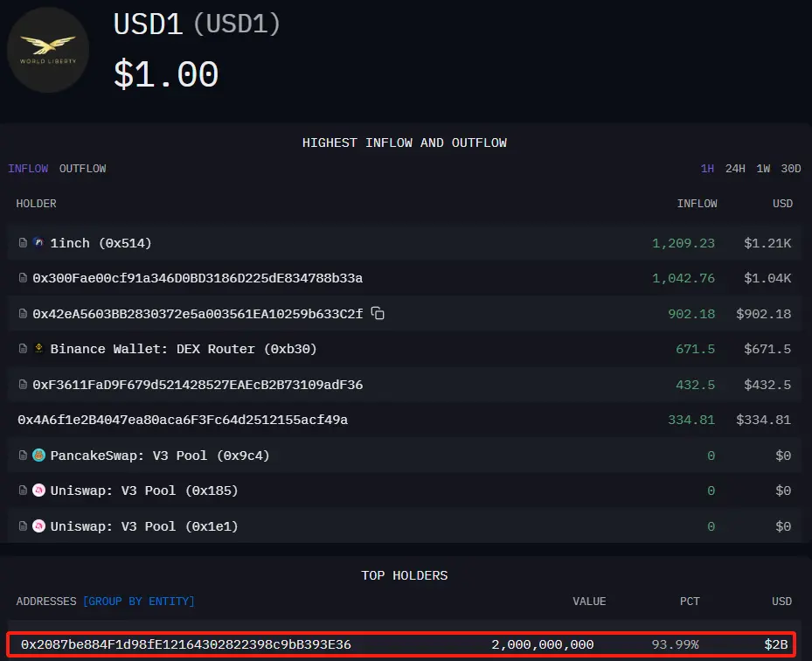This screenshot has width=812, height=661.
Task: Click contract document icon beside 0x300Fae address
Action: [x=24, y=278]
